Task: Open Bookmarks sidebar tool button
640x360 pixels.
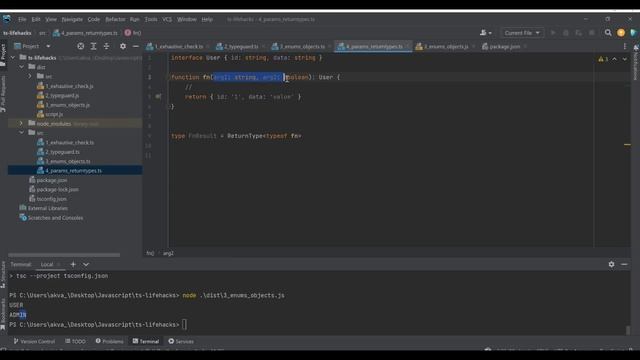Action: pyautogui.click(x=3, y=314)
